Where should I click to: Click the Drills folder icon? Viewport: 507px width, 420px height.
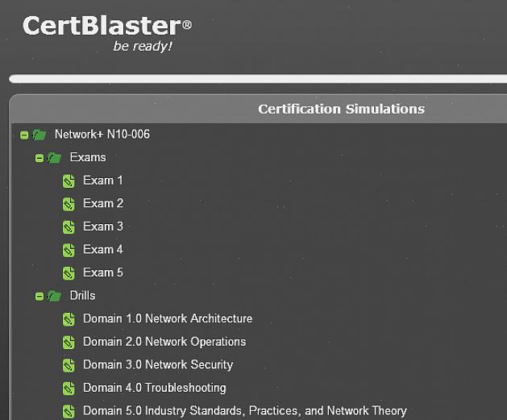pos(54,296)
